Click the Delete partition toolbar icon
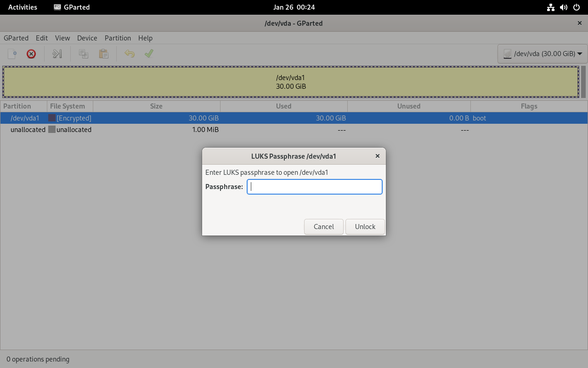Screen dimensions: 588x368 (31, 54)
